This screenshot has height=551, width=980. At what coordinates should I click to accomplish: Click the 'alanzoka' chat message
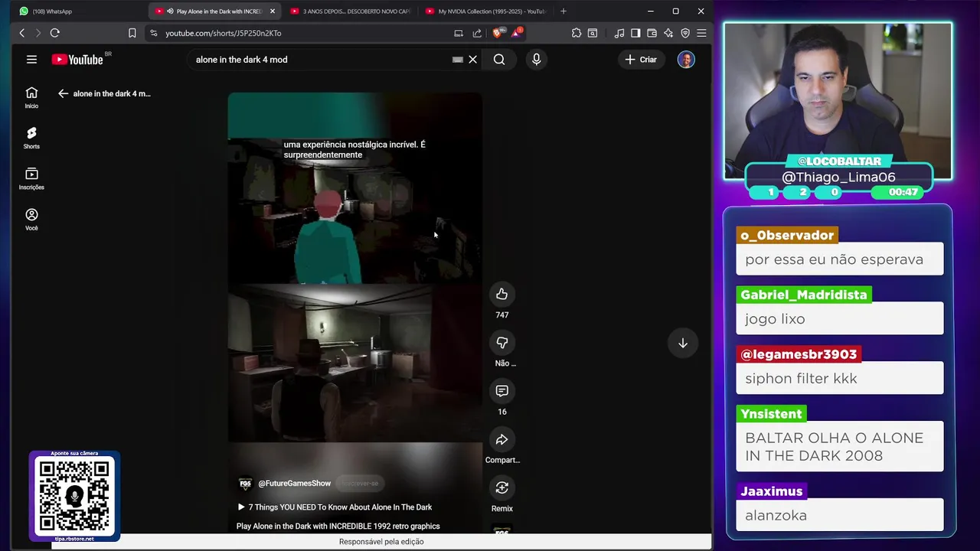pyautogui.click(x=840, y=515)
